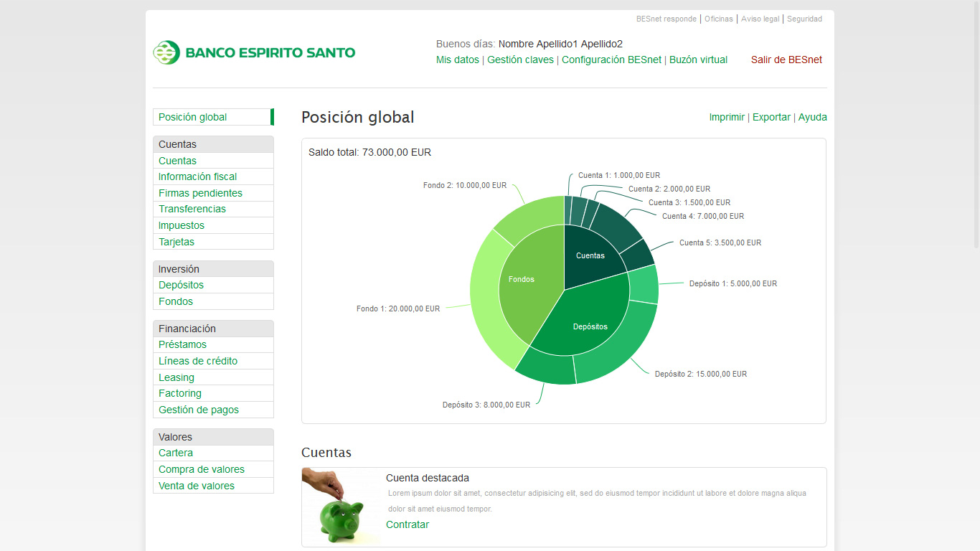Open Factoring menu item
The width and height of the screenshot is (980, 551).
pyautogui.click(x=213, y=393)
